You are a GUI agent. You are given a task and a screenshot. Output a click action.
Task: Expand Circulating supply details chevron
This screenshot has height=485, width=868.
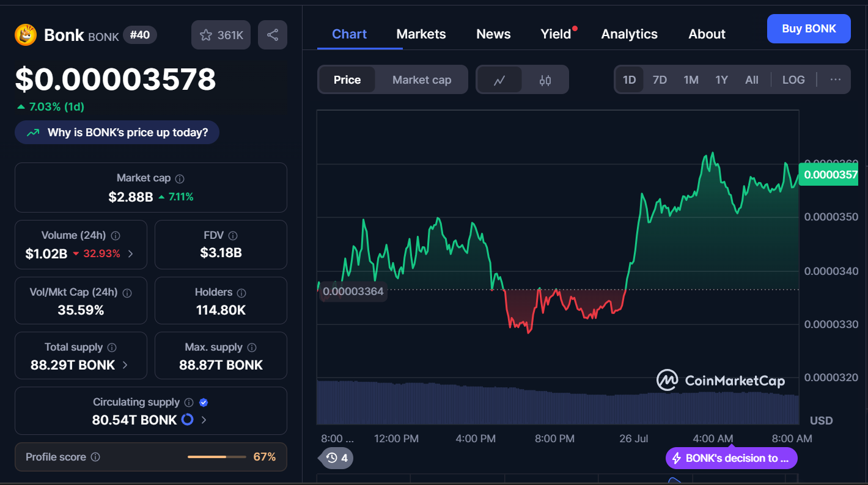point(204,420)
